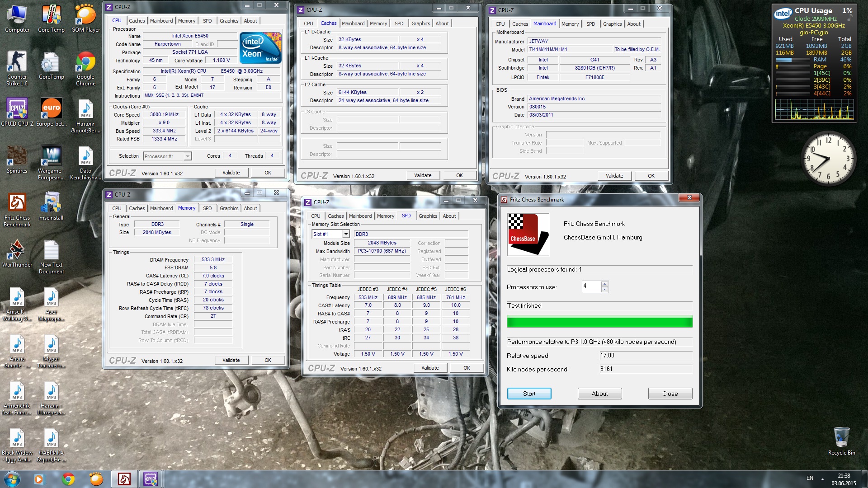Open the Slot #1 memory slot dropdown

click(x=346, y=234)
